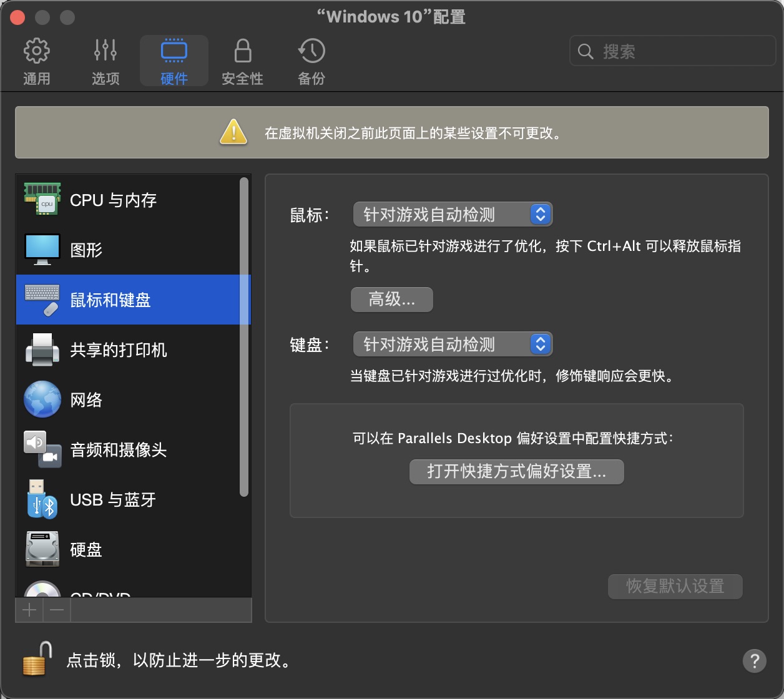Click the 高级... button
Screen dimensions: 784x699
[x=392, y=300]
